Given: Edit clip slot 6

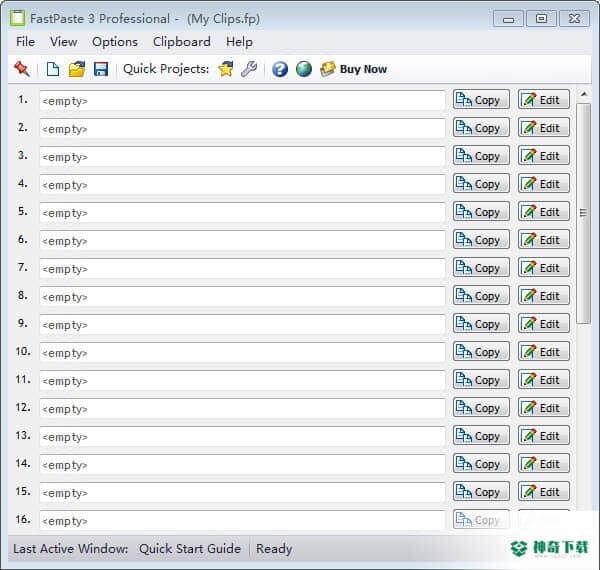Looking at the screenshot, I should pyautogui.click(x=544, y=239).
